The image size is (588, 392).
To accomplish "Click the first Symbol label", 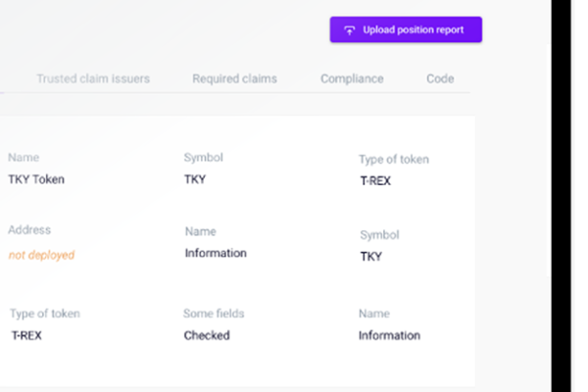I will click(x=203, y=158).
